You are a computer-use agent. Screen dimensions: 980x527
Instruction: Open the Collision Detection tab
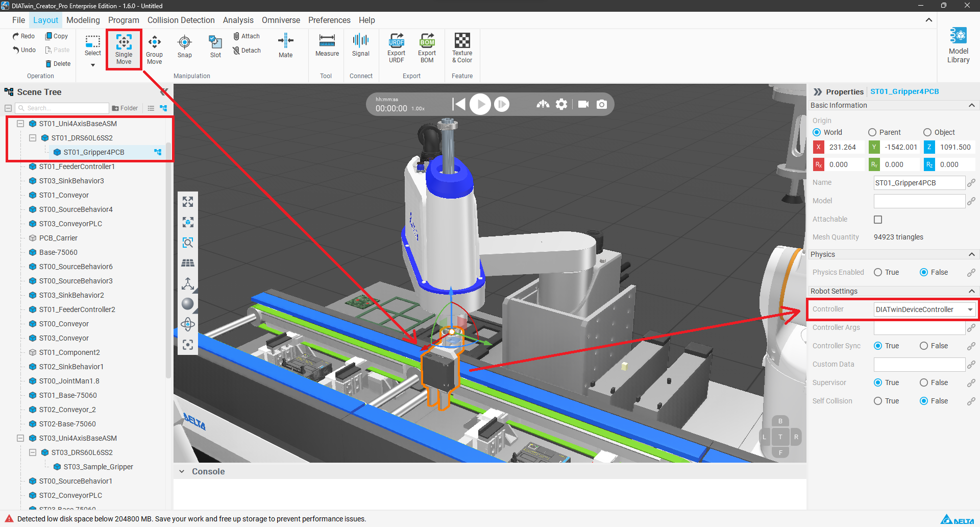click(181, 20)
